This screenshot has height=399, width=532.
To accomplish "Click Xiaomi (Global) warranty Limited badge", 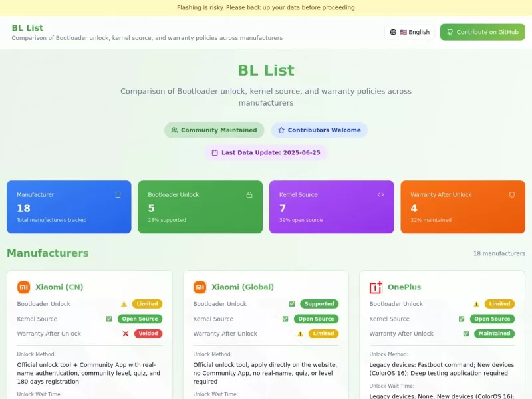I will point(323,334).
